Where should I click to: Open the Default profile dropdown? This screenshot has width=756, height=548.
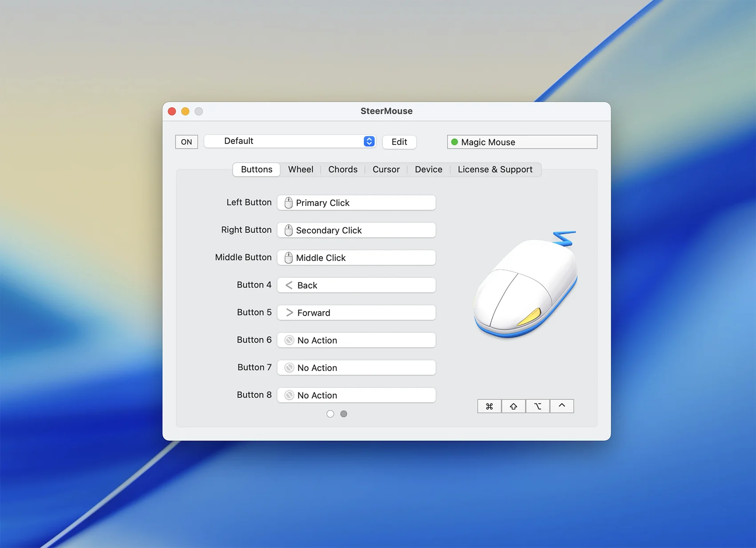pyautogui.click(x=290, y=141)
